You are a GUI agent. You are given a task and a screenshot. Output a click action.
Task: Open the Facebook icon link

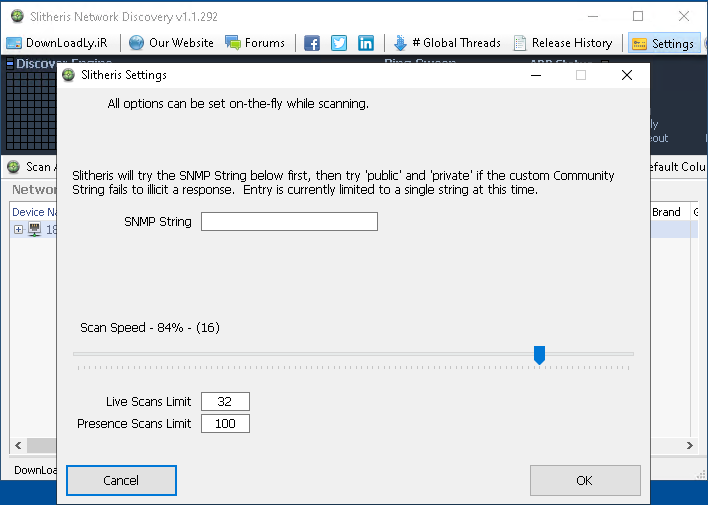point(312,43)
